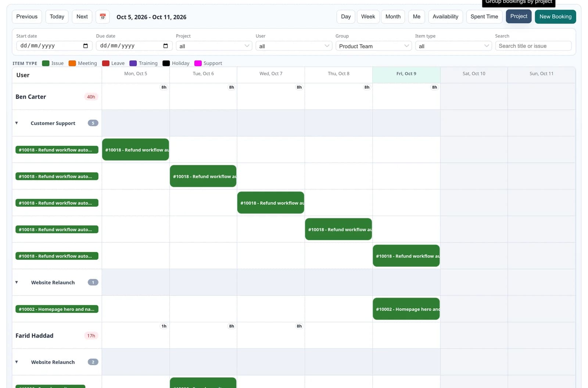Open the Availability view
Viewport: 588px width, 388px height.
pyautogui.click(x=445, y=17)
